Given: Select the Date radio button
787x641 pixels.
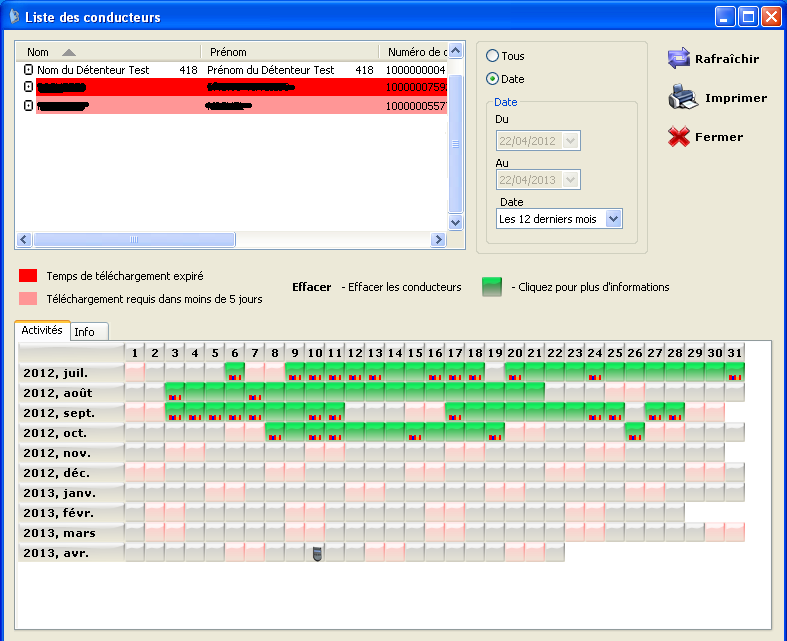Looking at the screenshot, I should pyautogui.click(x=492, y=79).
